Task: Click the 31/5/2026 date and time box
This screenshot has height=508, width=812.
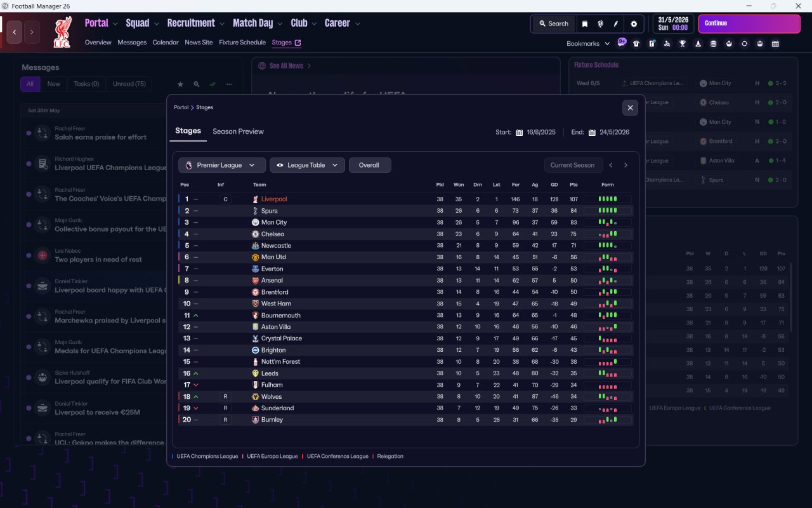Action: 673,23
